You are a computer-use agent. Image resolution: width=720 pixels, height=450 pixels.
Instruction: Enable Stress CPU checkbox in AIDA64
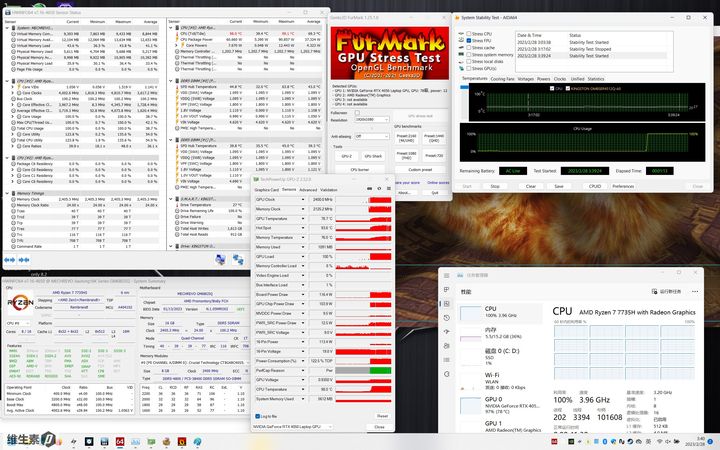(x=468, y=34)
